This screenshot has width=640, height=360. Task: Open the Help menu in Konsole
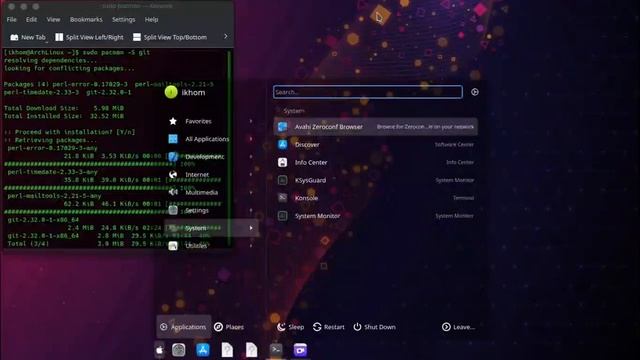[151, 20]
